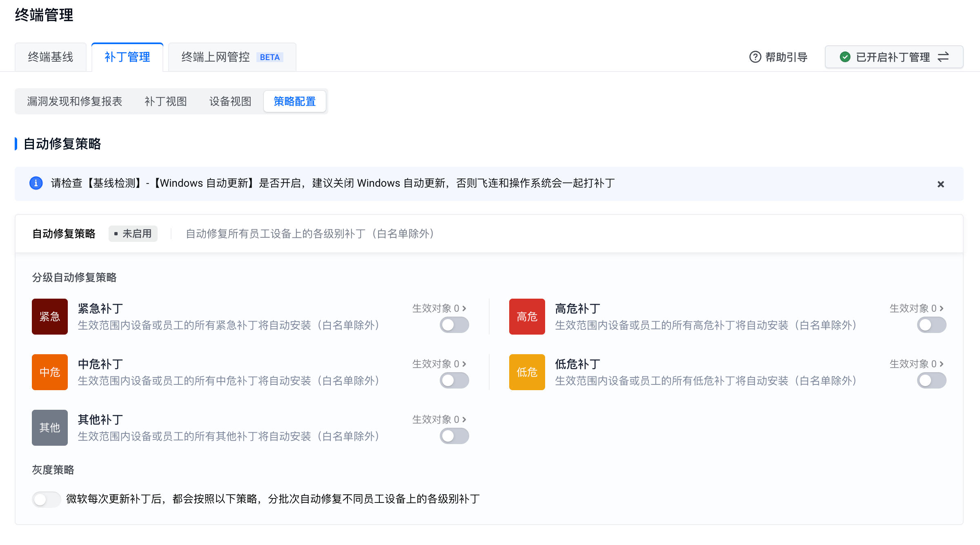Screen dimensions: 980x545
Task: Switch to the 终端基线 tab
Action: (x=51, y=57)
